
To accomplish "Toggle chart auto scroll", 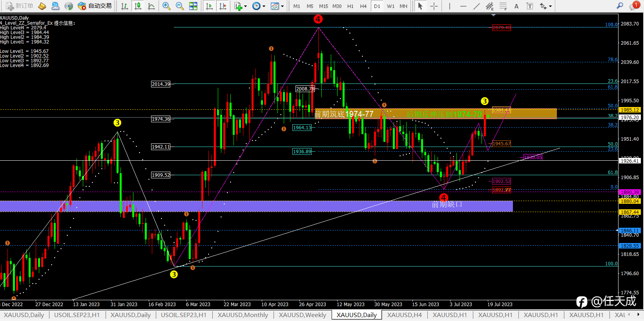I will click(x=209, y=6).
